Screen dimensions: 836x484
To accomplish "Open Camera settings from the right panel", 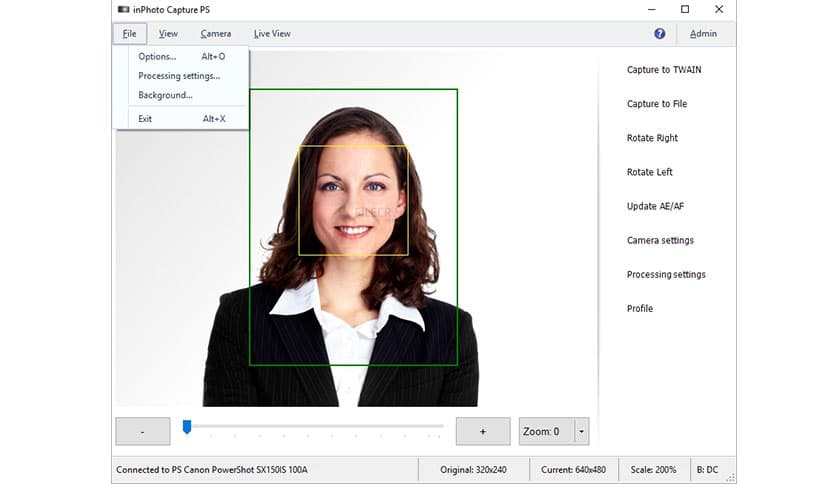I will tap(660, 240).
